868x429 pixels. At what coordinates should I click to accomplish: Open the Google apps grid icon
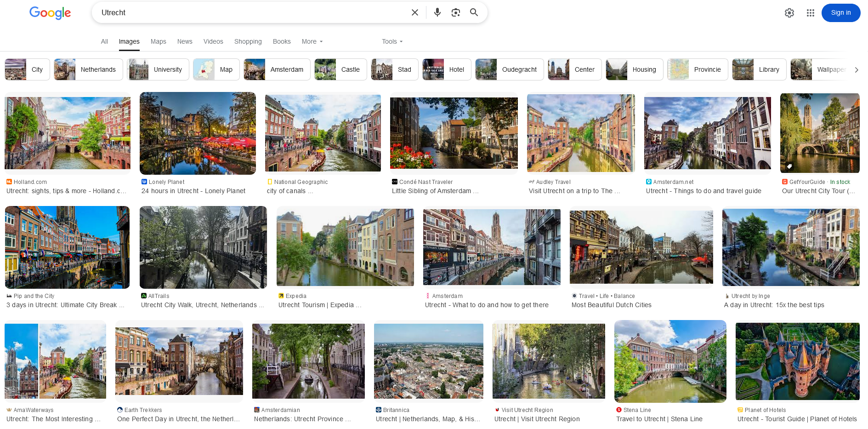810,13
